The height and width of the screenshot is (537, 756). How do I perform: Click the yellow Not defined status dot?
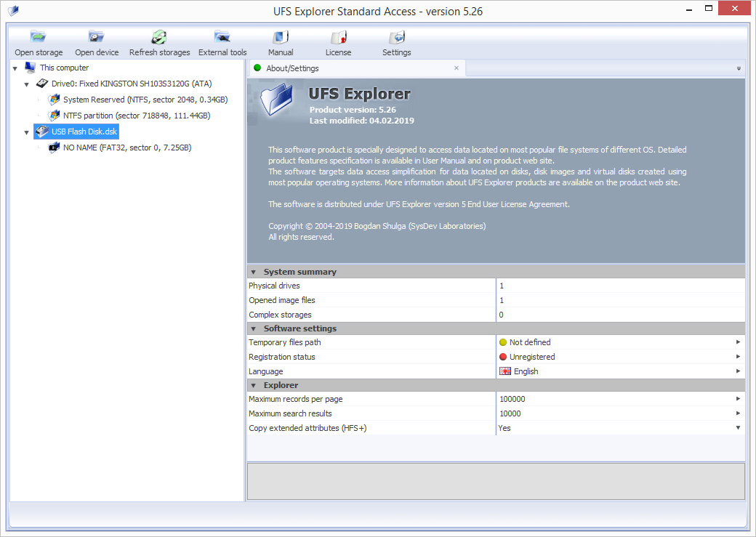pyautogui.click(x=503, y=342)
